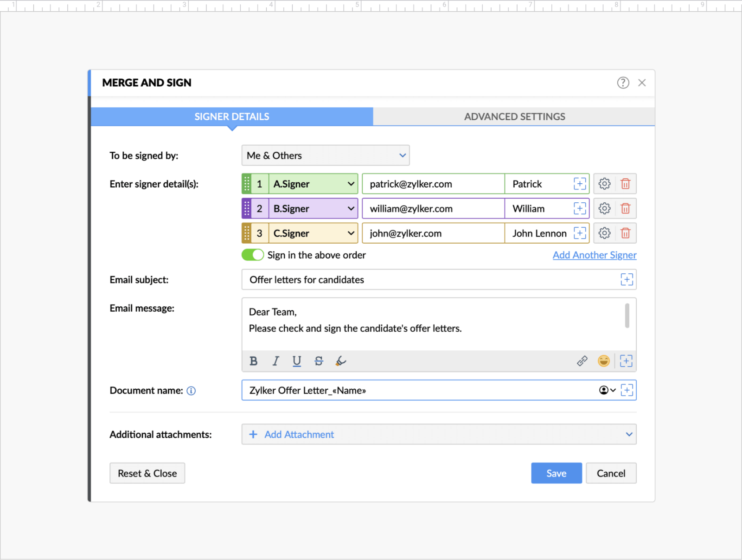Click the help question mark icon
Viewport: 742px width, 560px height.
[x=623, y=83]
